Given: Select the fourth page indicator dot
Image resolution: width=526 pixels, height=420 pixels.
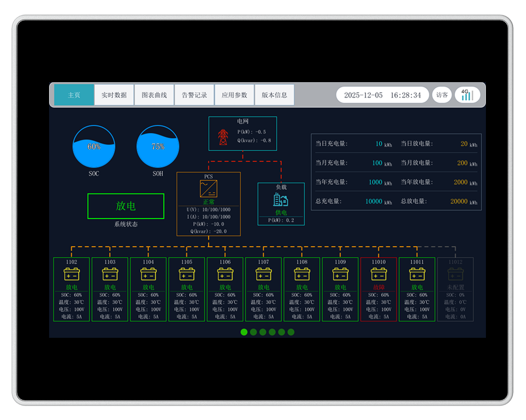Looking at the screenshot, I should (x=273, y=332).
